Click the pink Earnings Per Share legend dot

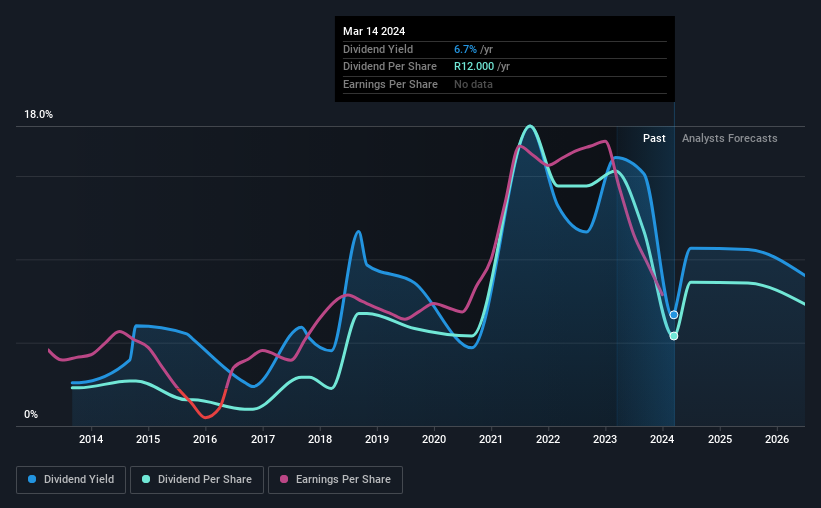pos(284,479)
